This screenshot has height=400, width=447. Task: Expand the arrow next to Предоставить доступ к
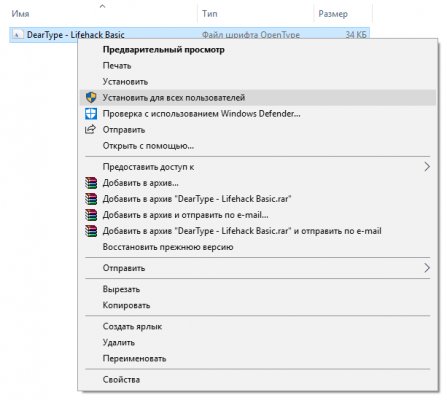tap(427, 167)
